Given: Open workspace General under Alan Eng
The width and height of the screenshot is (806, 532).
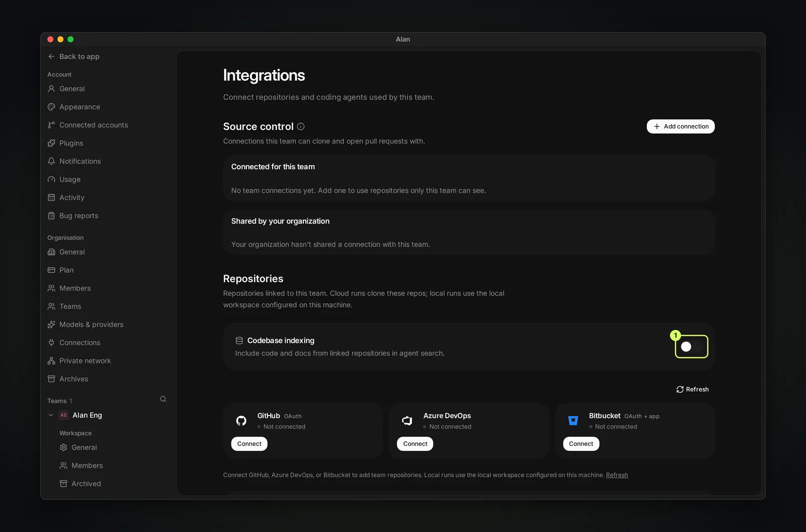Looking at the screenshot, I should [84, 447].
